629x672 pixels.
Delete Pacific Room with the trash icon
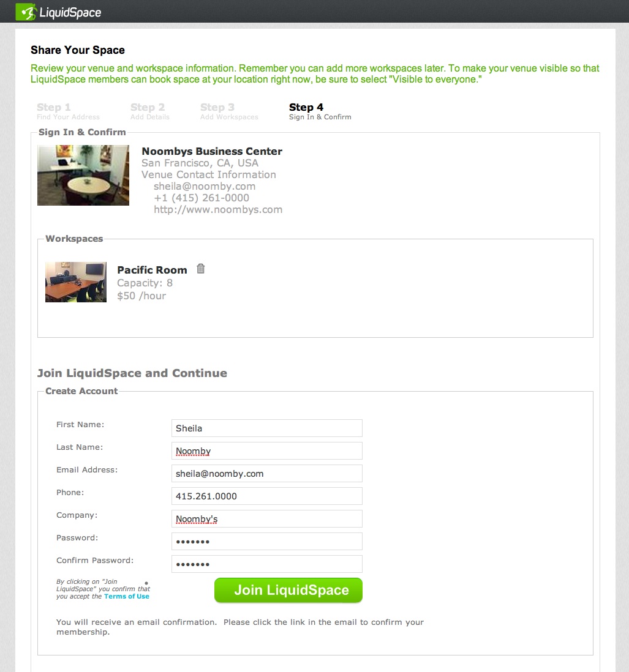[201, 269]
